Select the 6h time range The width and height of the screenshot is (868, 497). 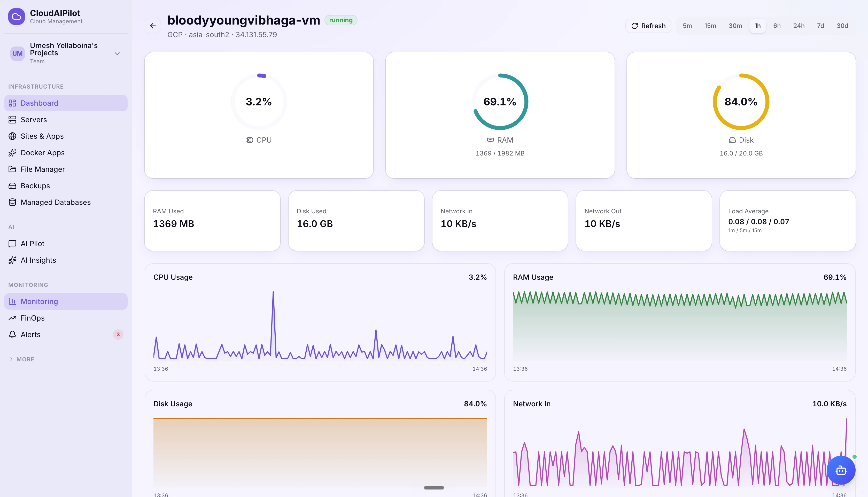tap(777, 26)
